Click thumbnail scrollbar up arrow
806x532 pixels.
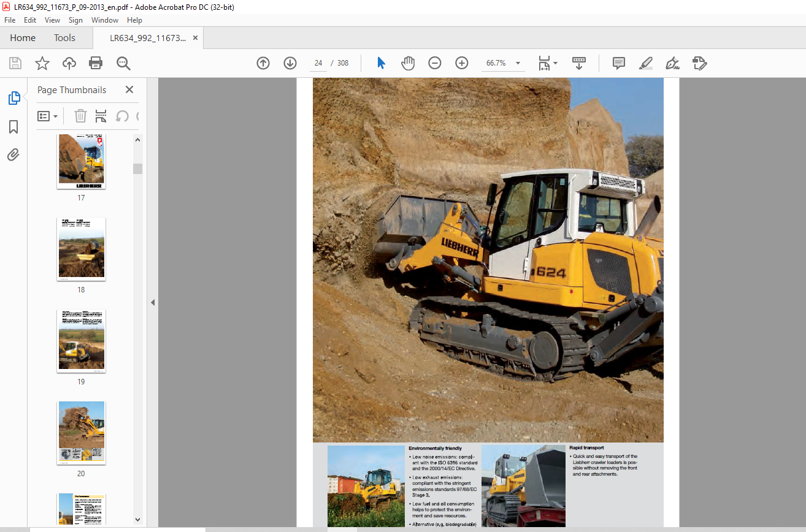tap(137, 140)
